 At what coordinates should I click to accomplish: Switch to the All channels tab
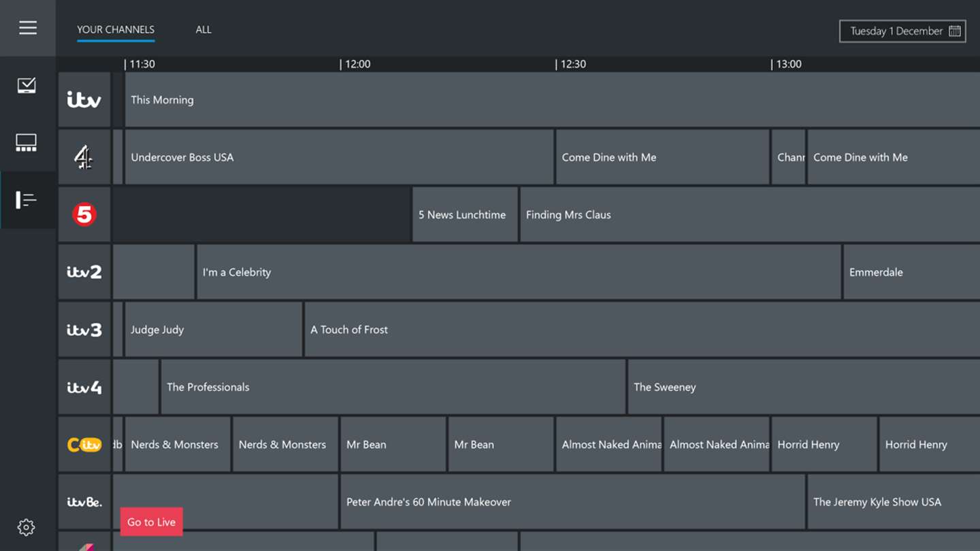pos(203,30)
